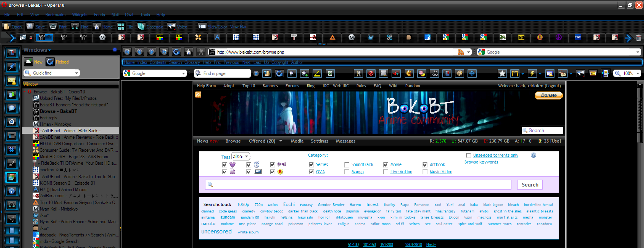Click the mail envelope icon in left strip

(x=11, y=80)
